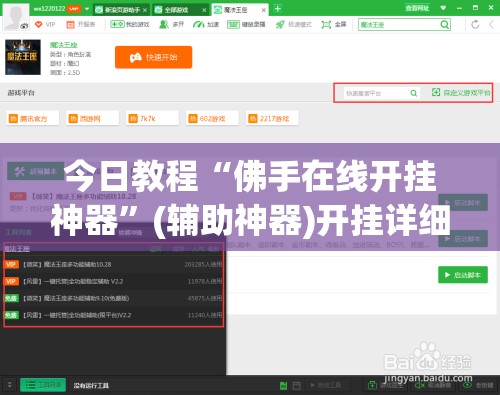500x395 pixels.
Task: Select the 魔法王座 tab
Action: point(236,10)
